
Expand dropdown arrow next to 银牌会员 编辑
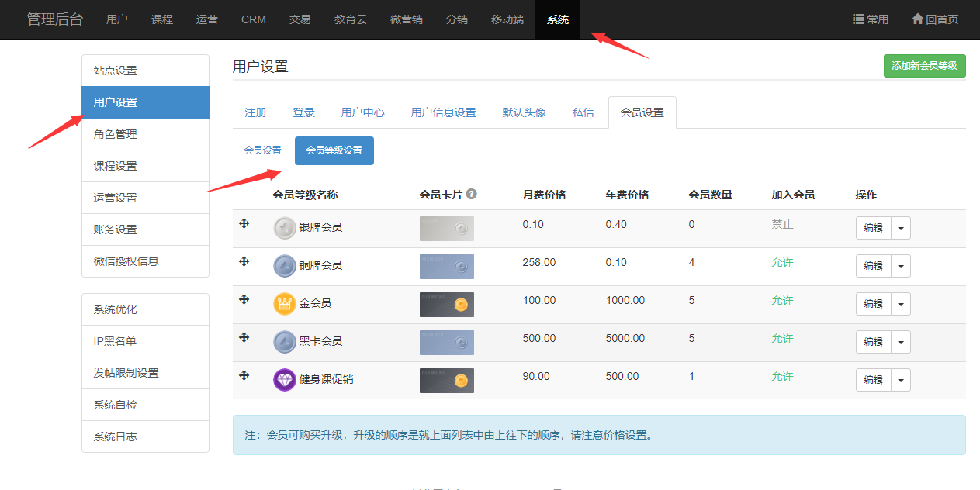click(x=901, y=228)
